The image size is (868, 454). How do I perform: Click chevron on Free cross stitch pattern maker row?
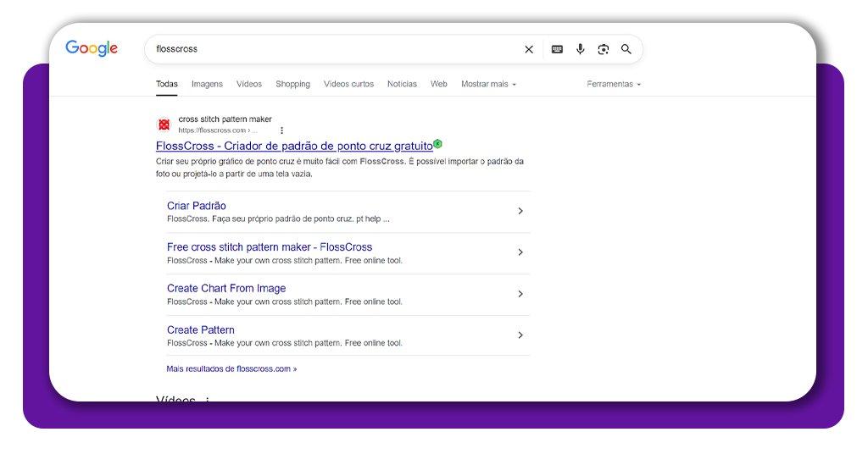(520, 252)
